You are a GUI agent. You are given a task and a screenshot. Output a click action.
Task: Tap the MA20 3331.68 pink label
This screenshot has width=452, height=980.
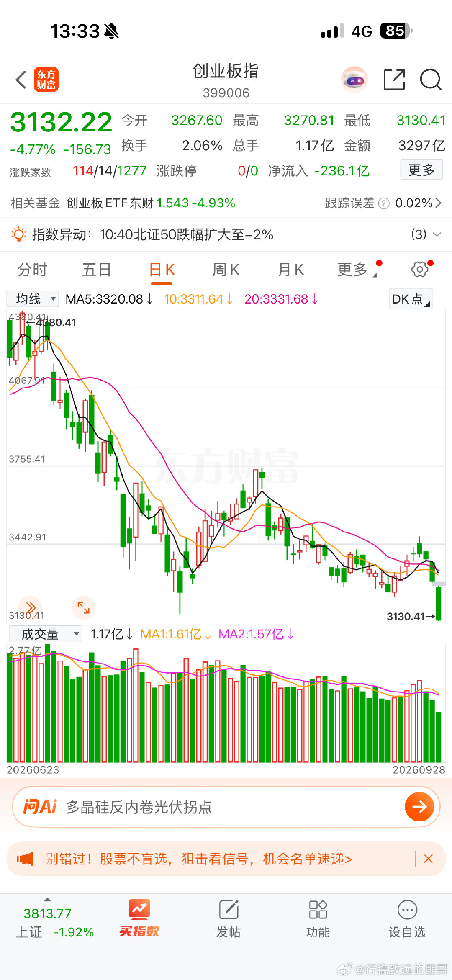[x=281, y=299]
